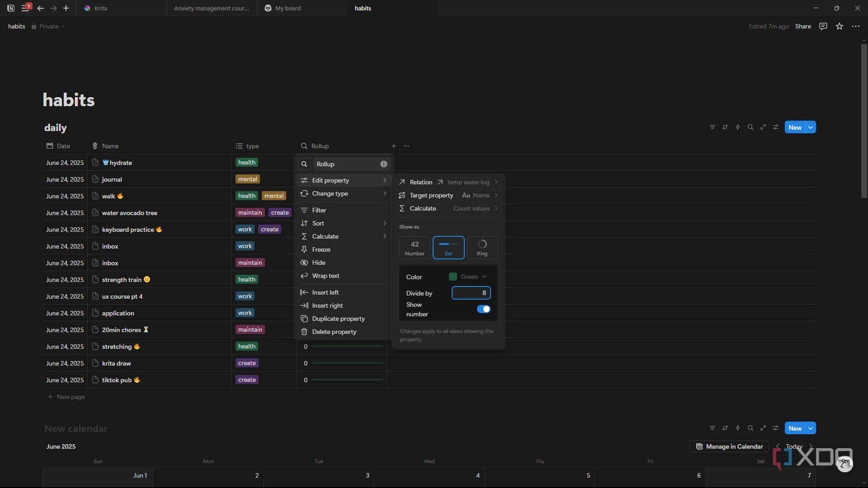Open the Private sharing dropdown
Screen dimensions: 868x488
48,26
